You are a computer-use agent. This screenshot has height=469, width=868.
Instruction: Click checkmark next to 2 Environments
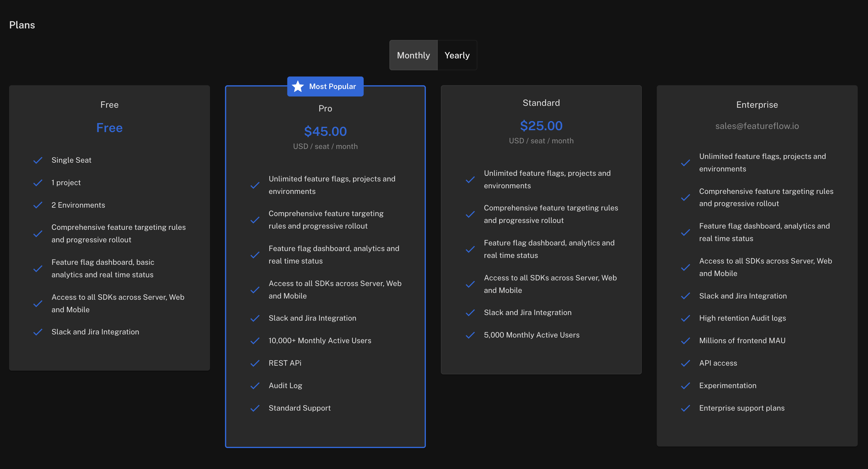pos(38,205)
